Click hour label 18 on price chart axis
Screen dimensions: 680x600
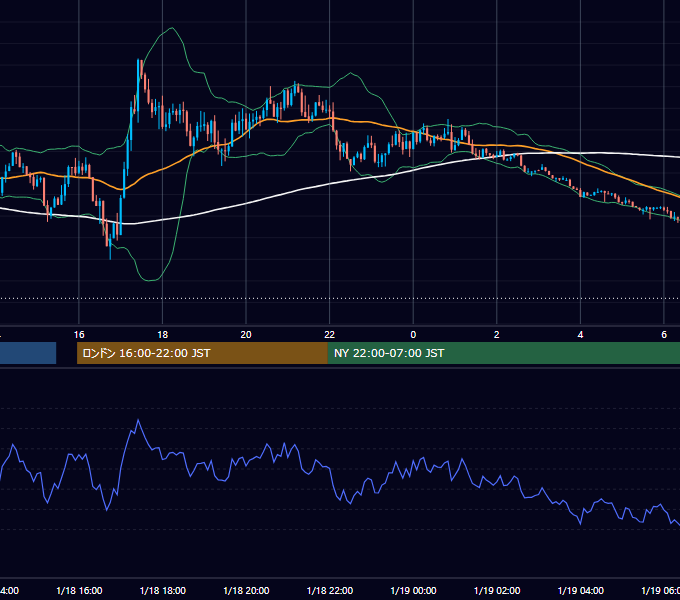tap(163, 335)
